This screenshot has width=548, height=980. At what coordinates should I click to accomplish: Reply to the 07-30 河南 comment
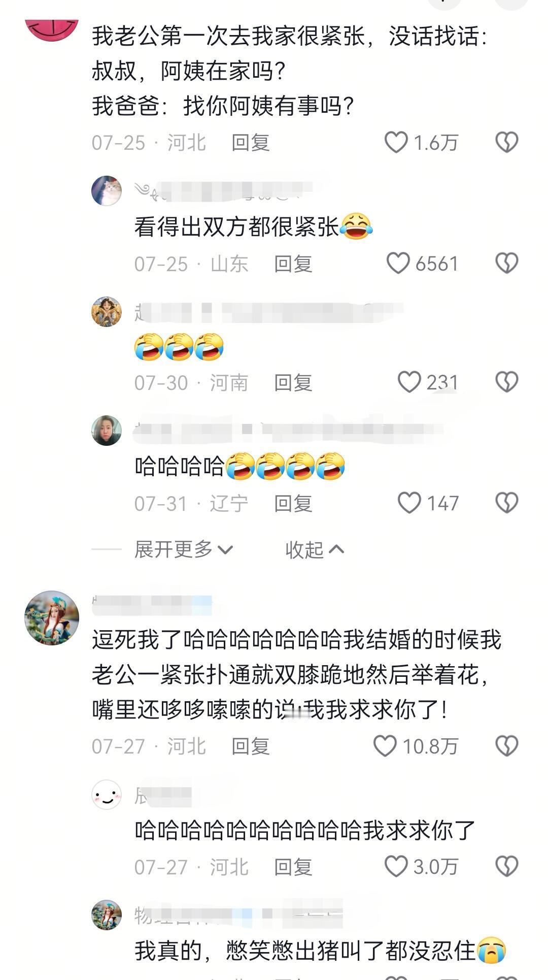pyautogui.click(x=293, y=382)
